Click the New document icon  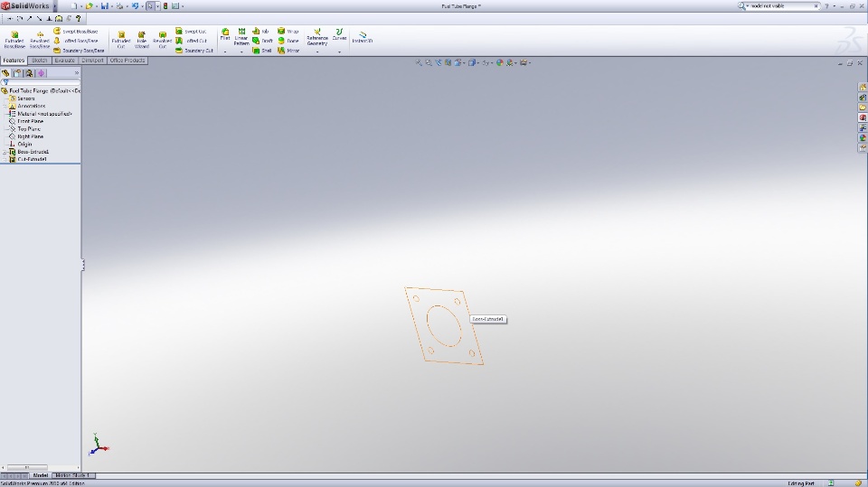73,6
